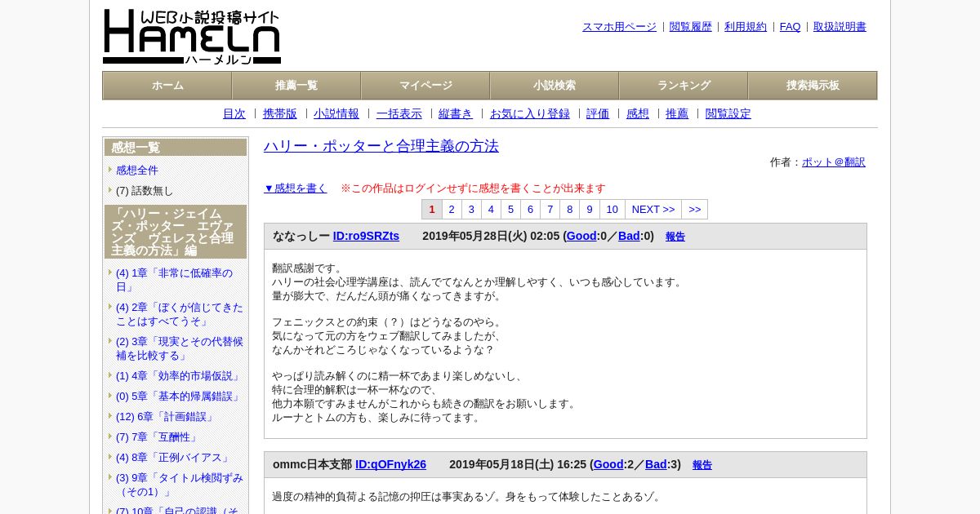Click the Hameln site logo

[x=192, y=37]
